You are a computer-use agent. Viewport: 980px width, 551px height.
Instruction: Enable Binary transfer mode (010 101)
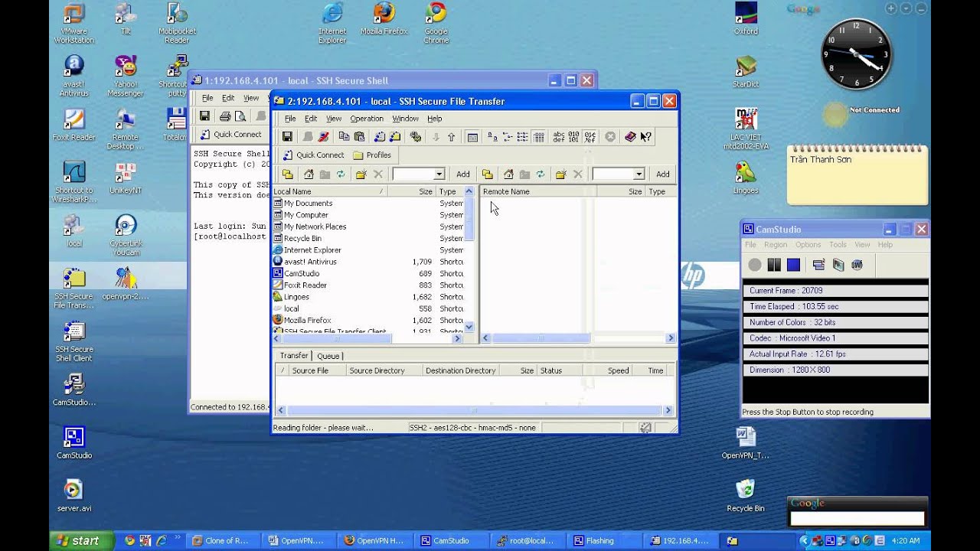click(574, 137)
